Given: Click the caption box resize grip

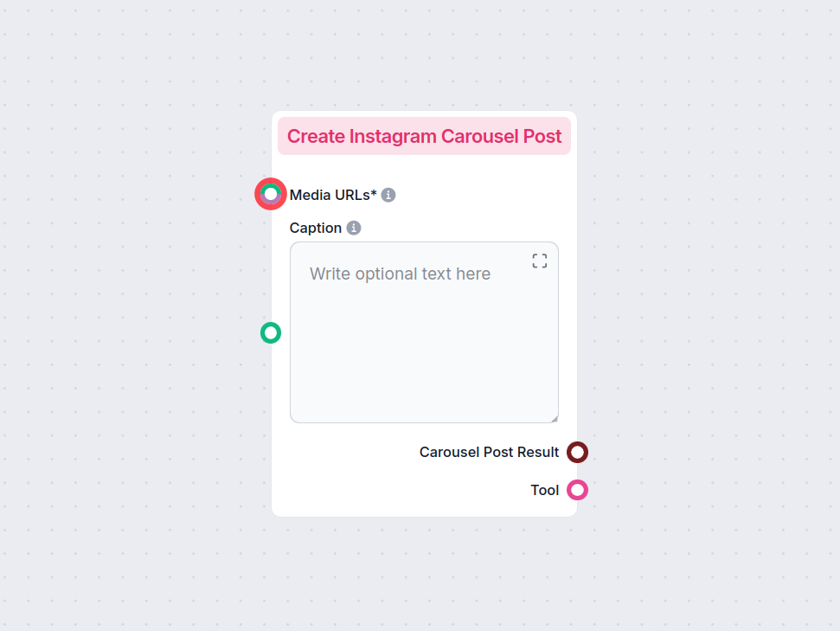Looking at the screenshot, I should point(553,417).
